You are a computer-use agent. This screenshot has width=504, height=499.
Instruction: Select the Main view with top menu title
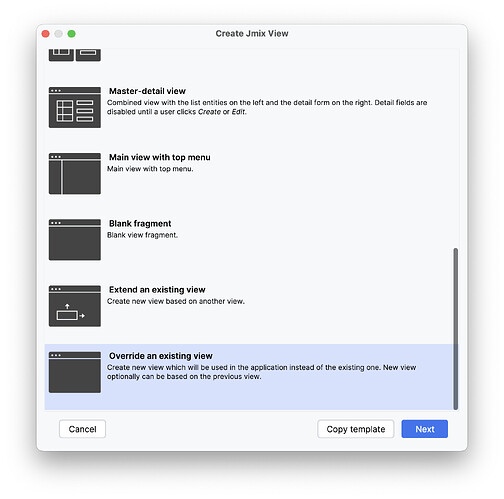click(x=160, y=157)
